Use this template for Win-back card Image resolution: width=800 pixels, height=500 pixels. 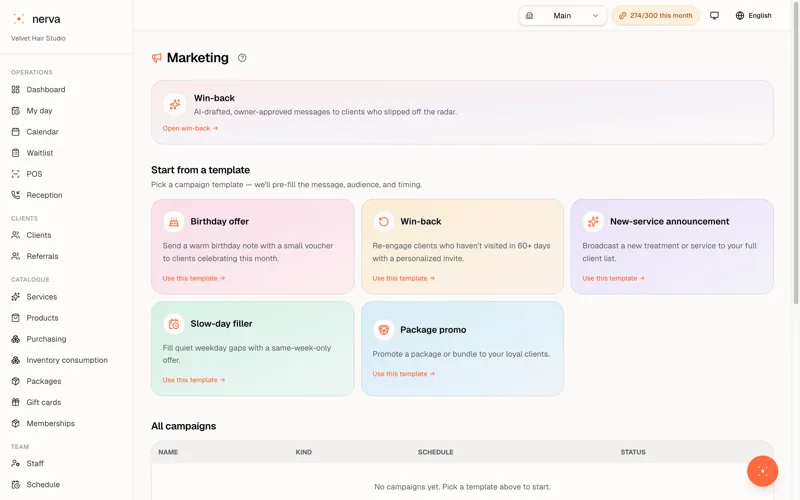[x=404, y=279]
